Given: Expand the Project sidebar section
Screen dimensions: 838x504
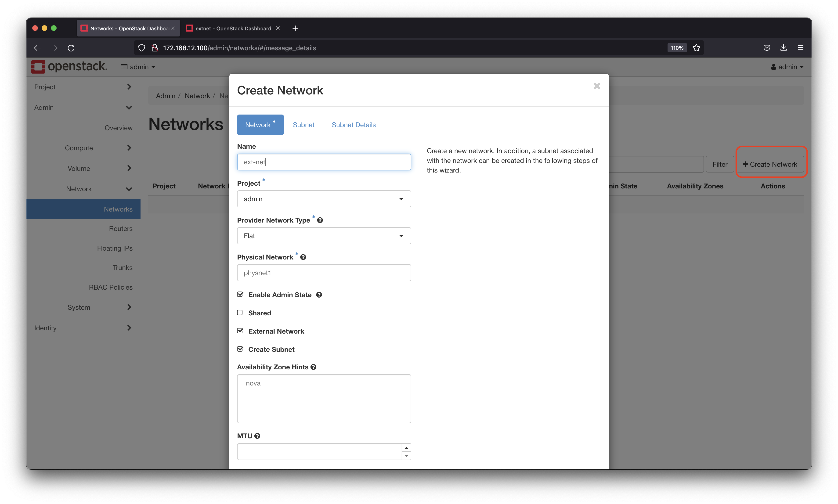Looking at the screenshot, I should tap(83, 87).
